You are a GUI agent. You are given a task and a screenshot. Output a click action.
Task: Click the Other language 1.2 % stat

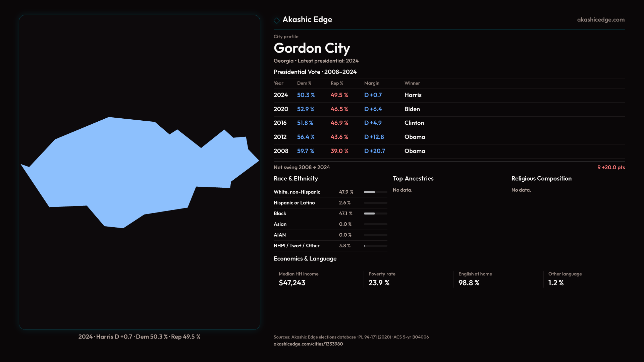[556, 283]
